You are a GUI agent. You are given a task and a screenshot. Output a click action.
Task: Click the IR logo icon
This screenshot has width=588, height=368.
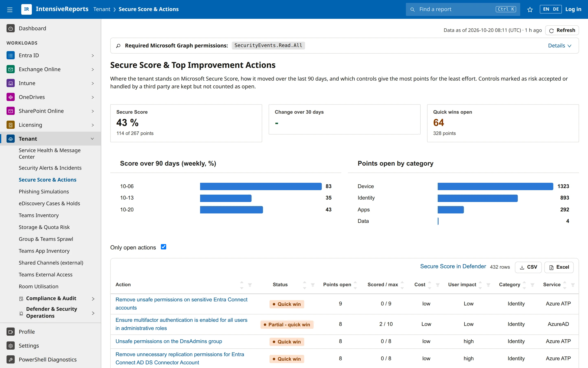pos(27,9)
